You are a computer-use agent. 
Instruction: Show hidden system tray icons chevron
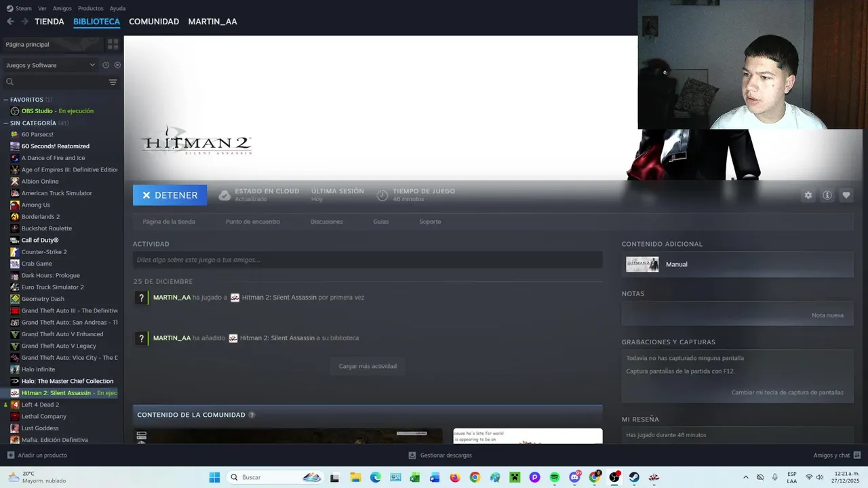point(746,477)
